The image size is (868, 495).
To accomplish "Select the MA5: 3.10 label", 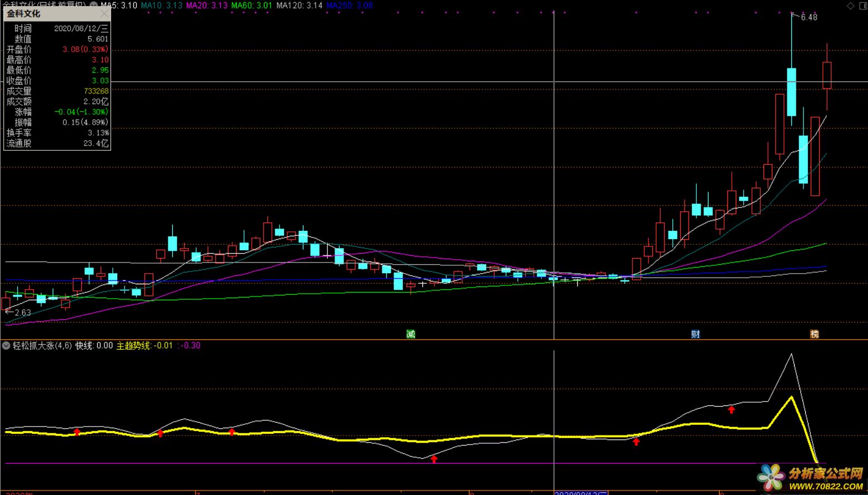I will 119,5.
